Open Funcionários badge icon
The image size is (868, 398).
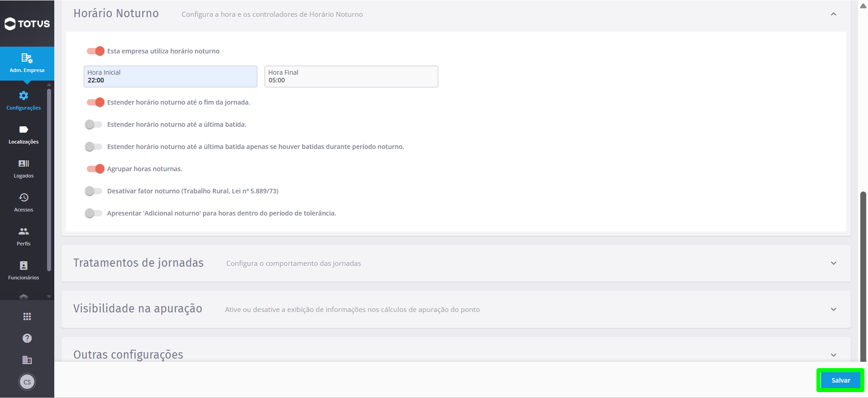click(24, 265)
